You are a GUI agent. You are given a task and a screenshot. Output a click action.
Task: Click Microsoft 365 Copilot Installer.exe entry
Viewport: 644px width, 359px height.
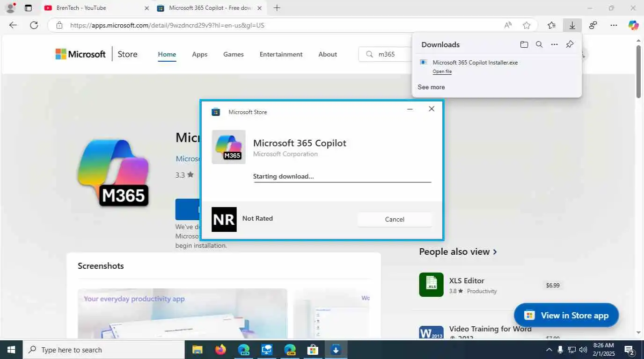(x=475, y=62)
